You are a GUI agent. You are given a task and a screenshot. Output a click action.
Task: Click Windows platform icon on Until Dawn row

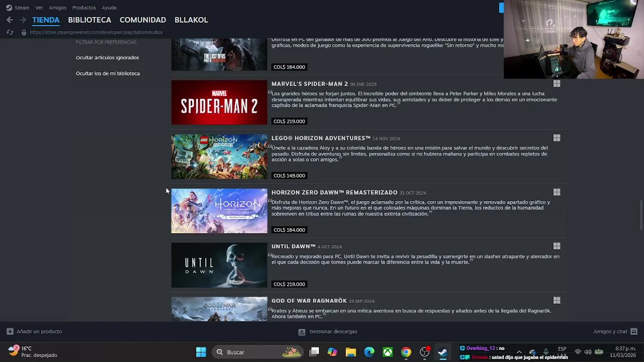pyautogui.click(x=556, y=246)
